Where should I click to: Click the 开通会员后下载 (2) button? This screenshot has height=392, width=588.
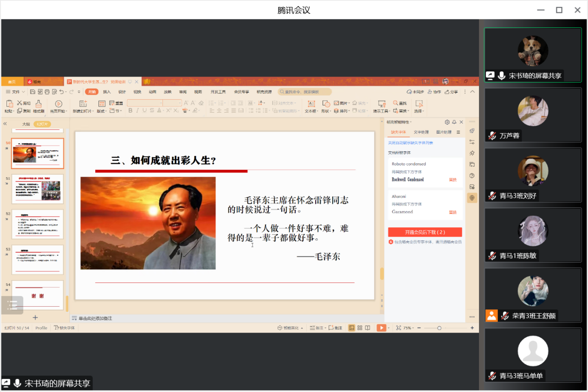click(x=425, y=232)
